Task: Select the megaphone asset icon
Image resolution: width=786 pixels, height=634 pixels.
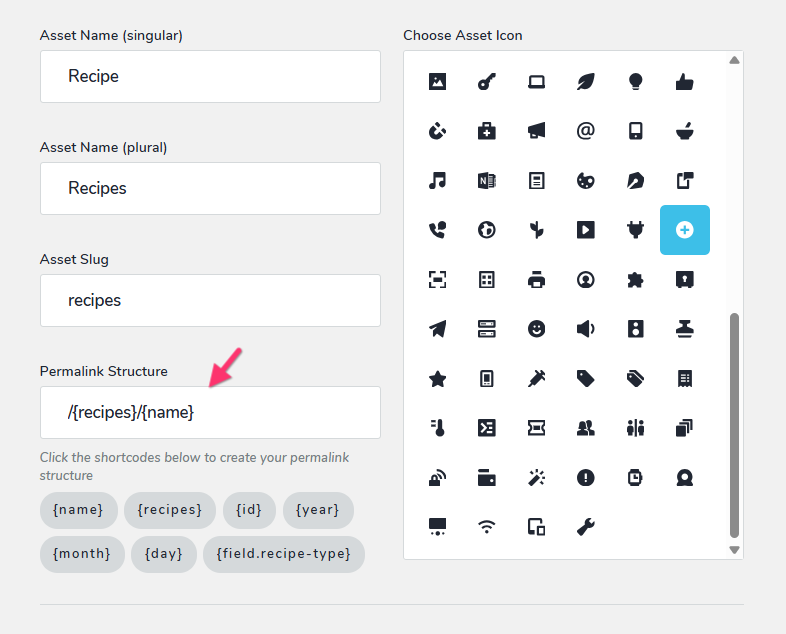Action: coord(536,131)
